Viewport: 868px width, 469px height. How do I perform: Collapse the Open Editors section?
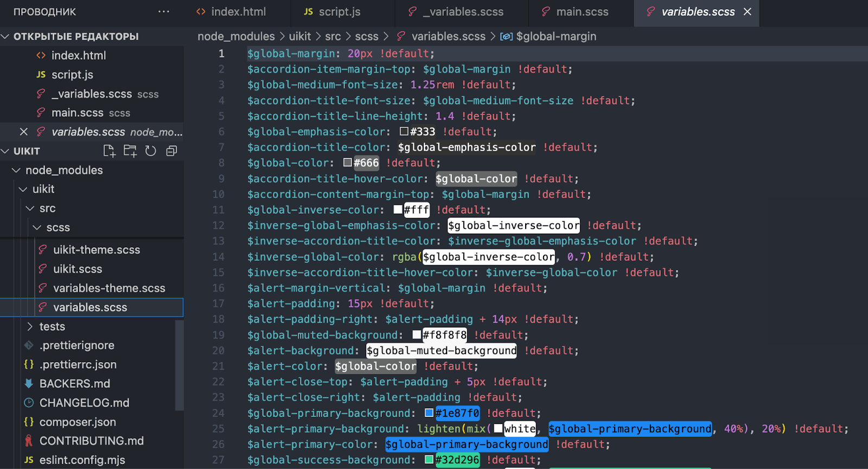point(6,36)
